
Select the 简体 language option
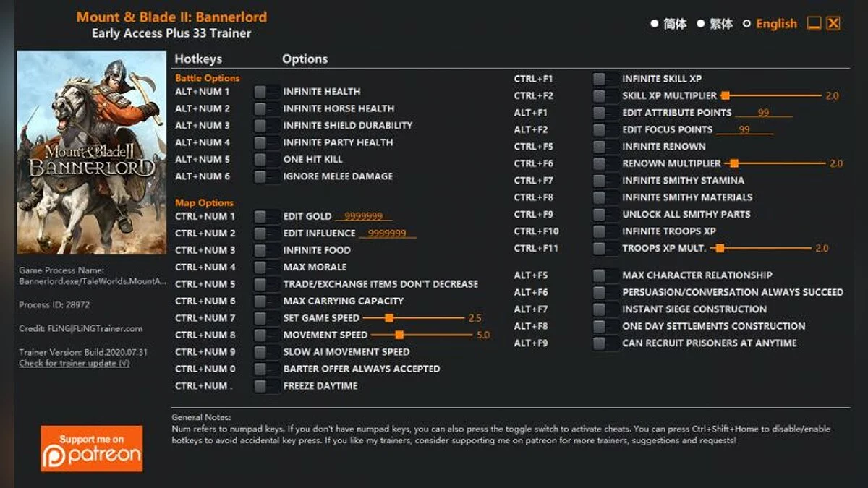click(x=667, y=23)
